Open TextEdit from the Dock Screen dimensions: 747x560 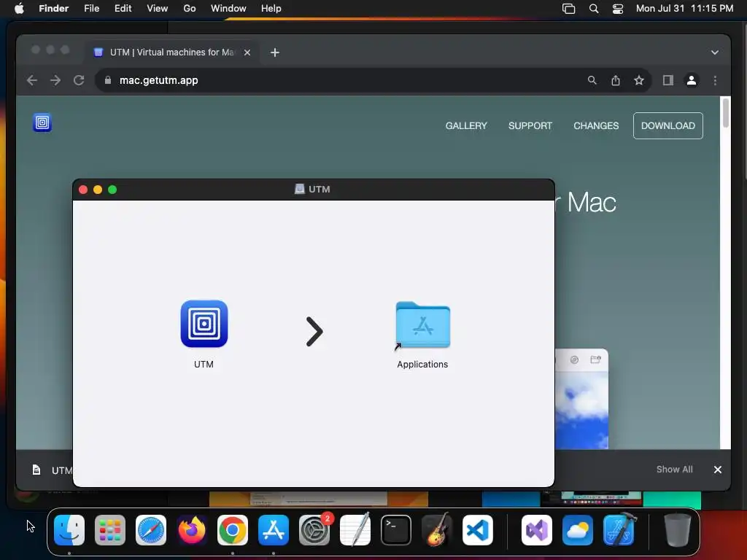coord(355,530)
